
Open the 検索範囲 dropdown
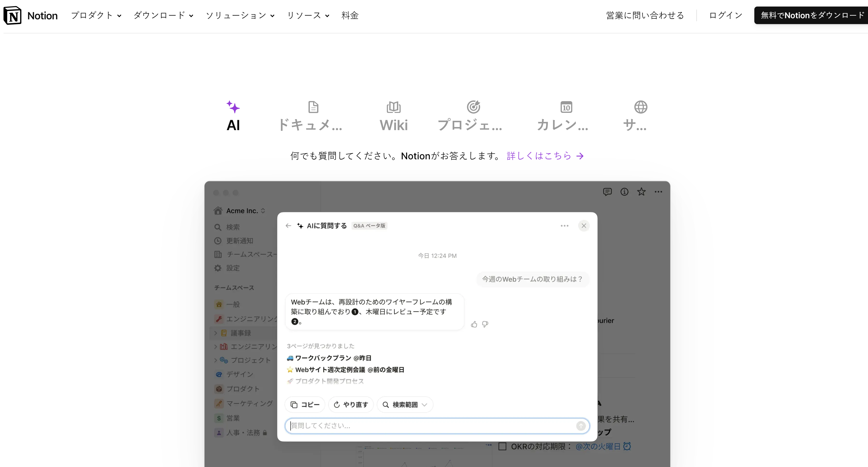click(405, 405)
